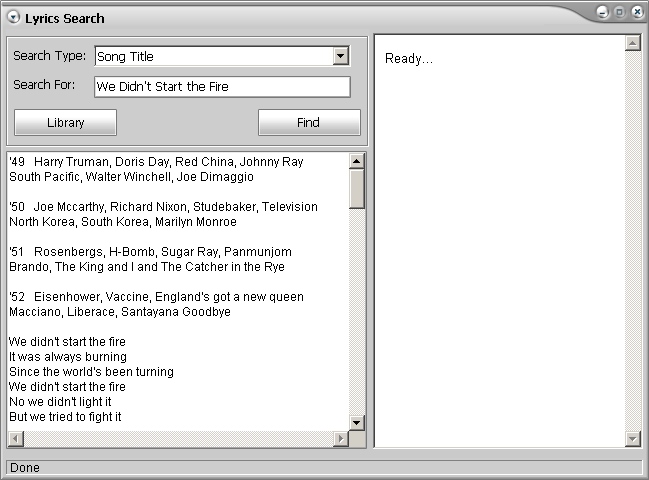Screen dimensions: 649x480
Task: Click the 'Done' status bar text
Action: 25,468
